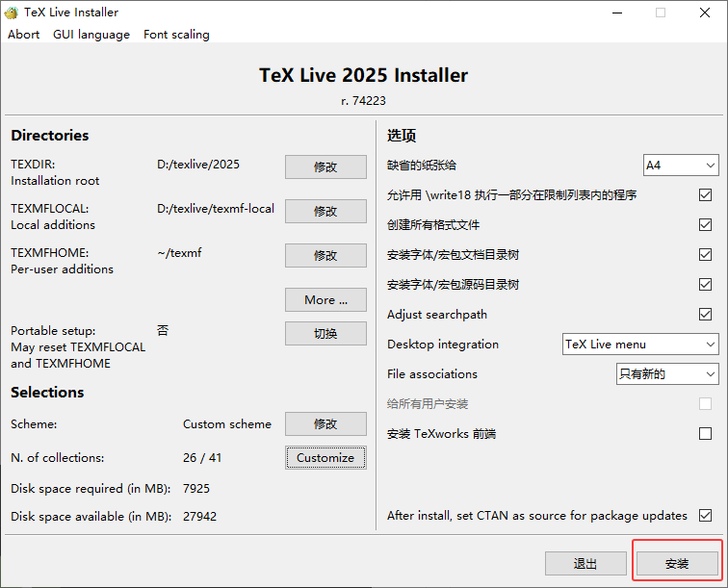Click the disk space available value 27942
The image size is (728, 588).
199,516
